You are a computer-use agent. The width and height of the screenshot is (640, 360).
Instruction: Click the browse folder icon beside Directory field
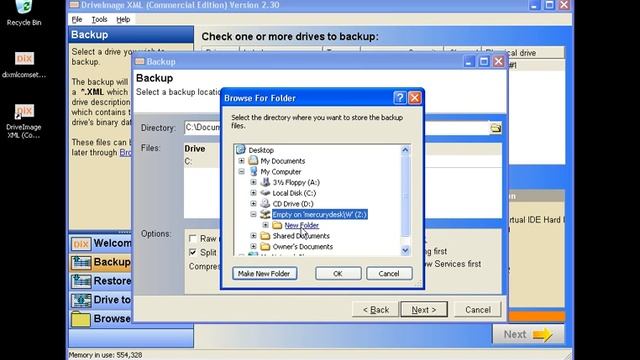coord(496,128)
